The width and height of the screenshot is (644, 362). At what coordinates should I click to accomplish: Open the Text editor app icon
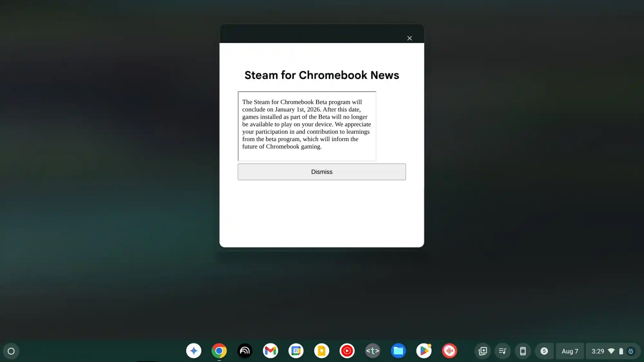point(372,351)
